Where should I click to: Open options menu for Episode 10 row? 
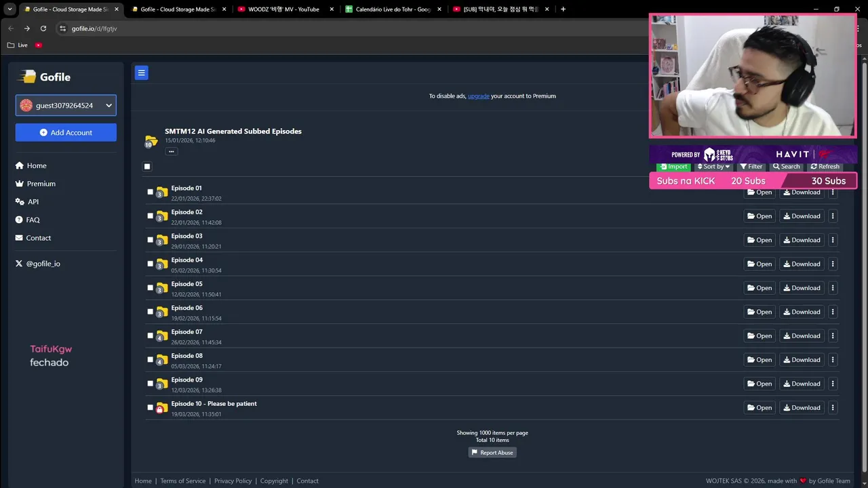coord(833,407)
